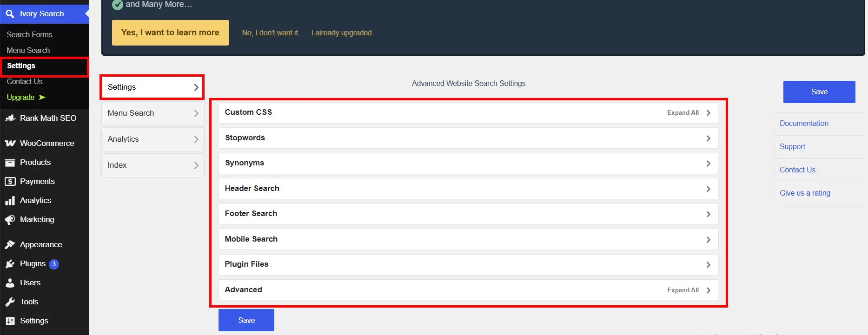Click the Products archive icon
The image size is (868, 335).
(x=10, y=163)
